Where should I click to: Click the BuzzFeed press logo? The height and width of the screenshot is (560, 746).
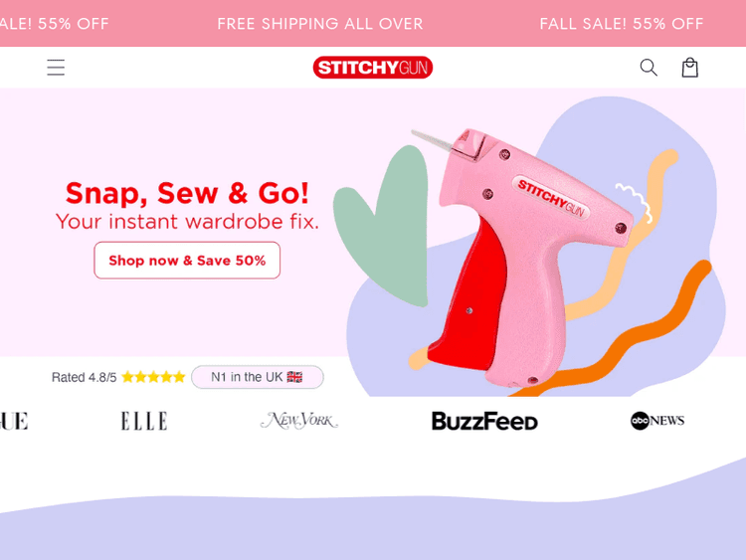[x=484, y=421]
